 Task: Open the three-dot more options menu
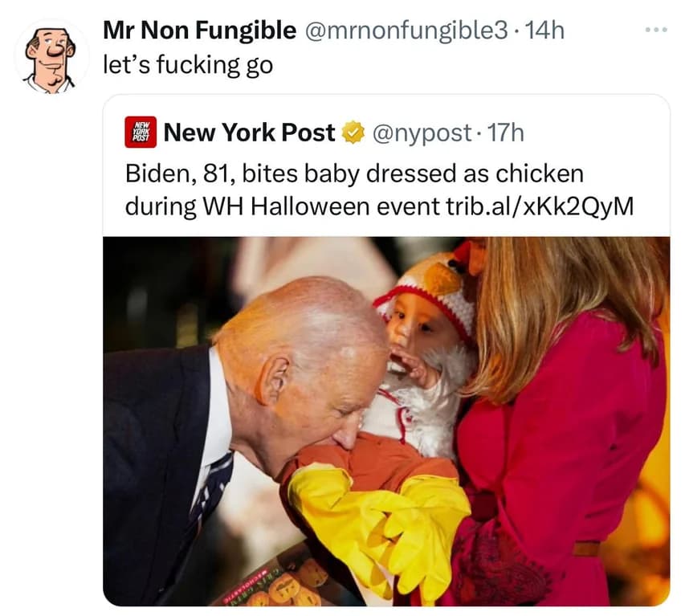click(x=656, y=31)
